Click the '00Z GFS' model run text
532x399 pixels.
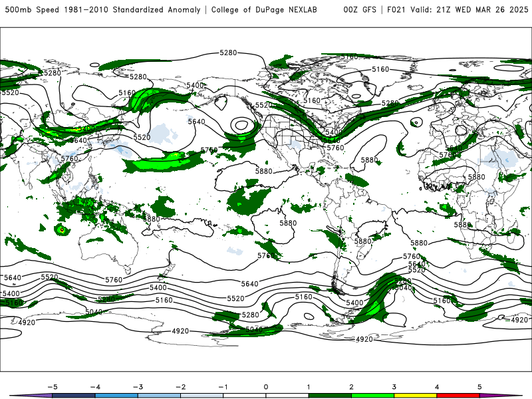360,10
